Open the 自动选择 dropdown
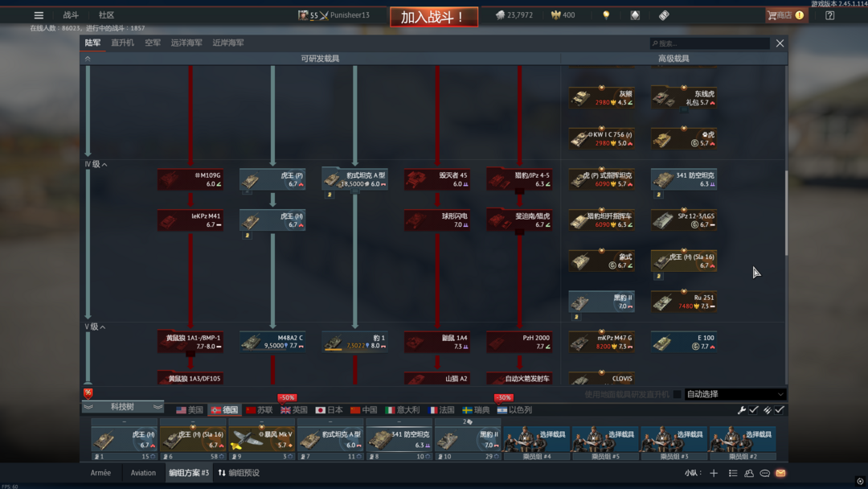The image size is (868, 489). click(x=735, y=394)
